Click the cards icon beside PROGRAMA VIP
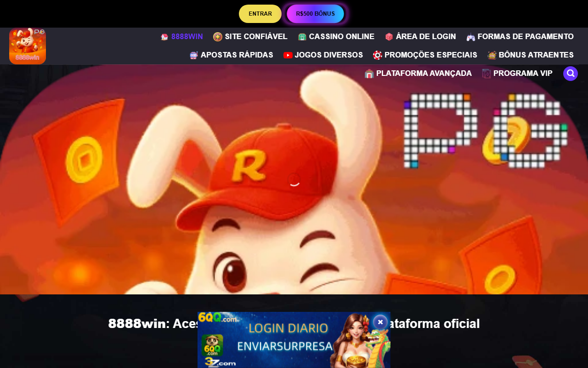The image size is (588, 368). pos(486,74)
